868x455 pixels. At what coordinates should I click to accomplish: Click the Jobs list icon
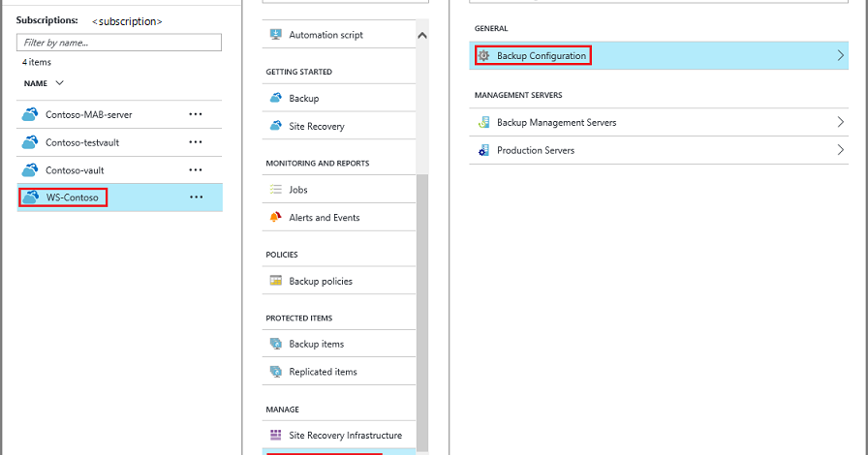[x=276, y=190]
